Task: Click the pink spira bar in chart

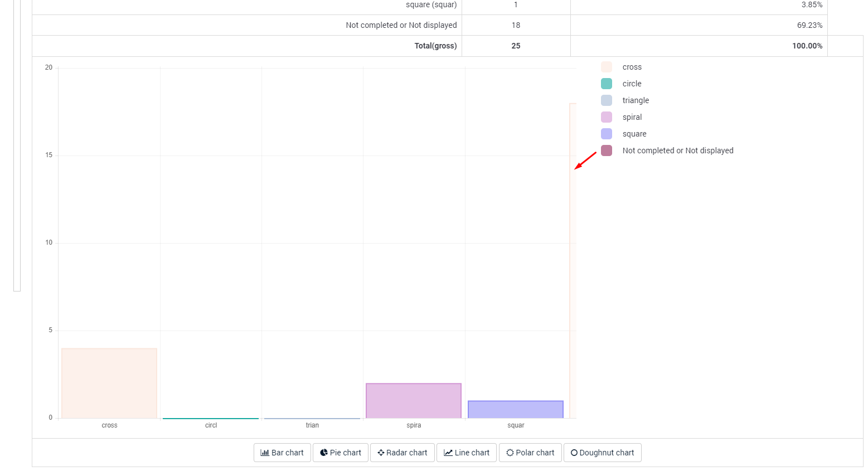Action: [x=414, y=400]
